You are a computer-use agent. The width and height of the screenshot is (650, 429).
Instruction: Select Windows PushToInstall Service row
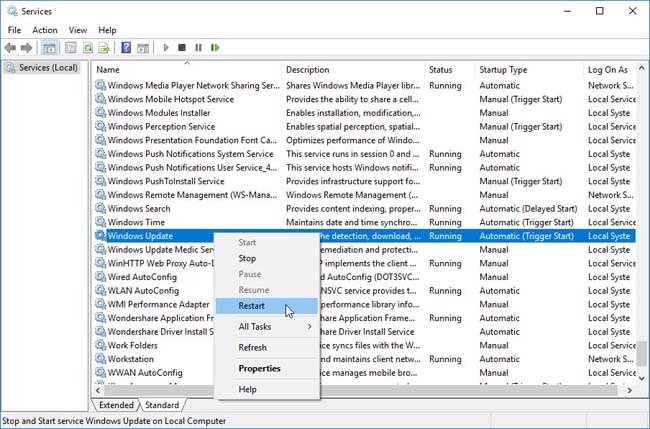tap(365, 181)
